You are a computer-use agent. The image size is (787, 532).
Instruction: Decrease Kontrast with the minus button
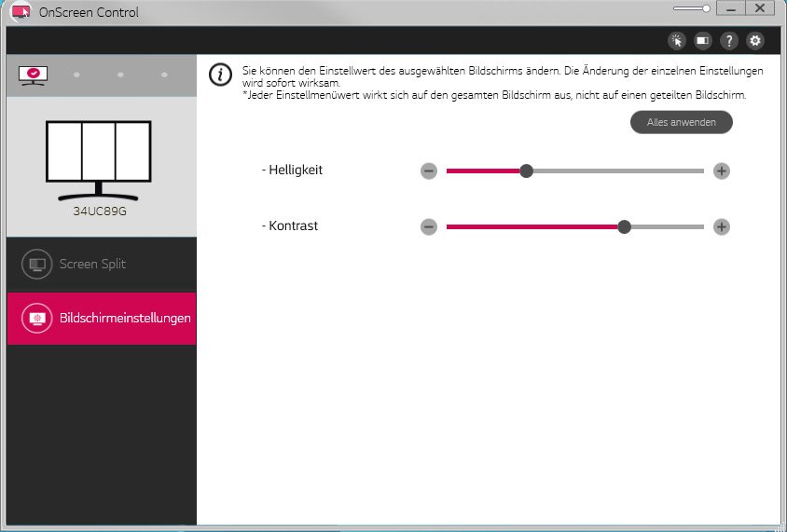click(x=429, y=226)
